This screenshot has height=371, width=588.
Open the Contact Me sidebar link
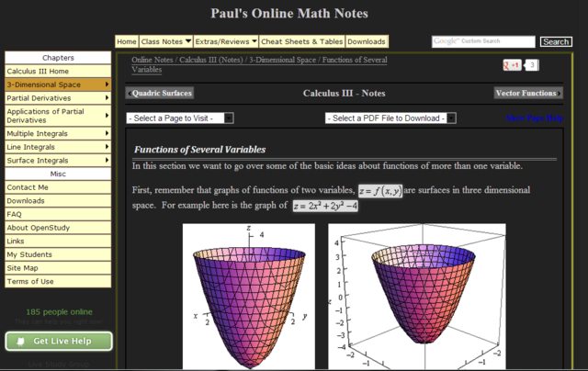(58, 187)
